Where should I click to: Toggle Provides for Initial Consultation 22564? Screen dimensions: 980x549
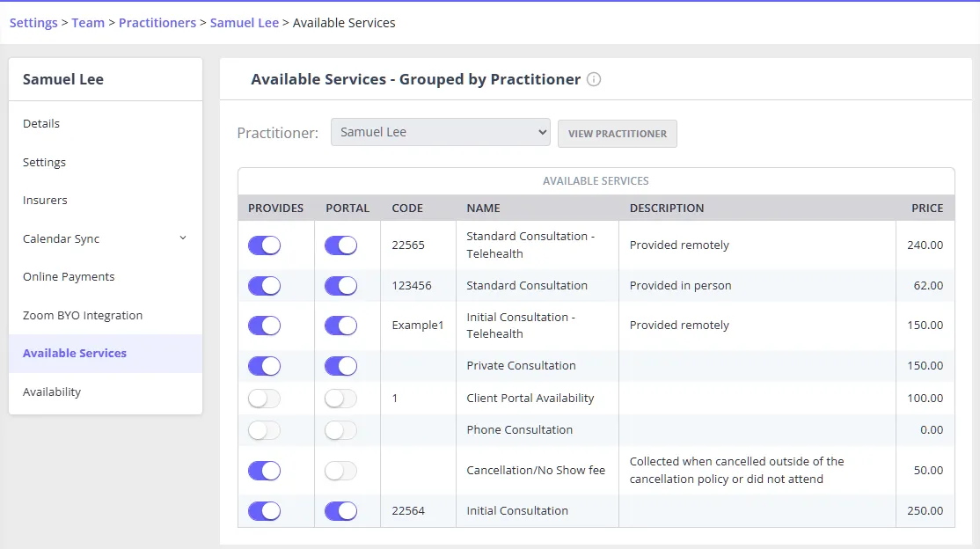coord(265,511)
